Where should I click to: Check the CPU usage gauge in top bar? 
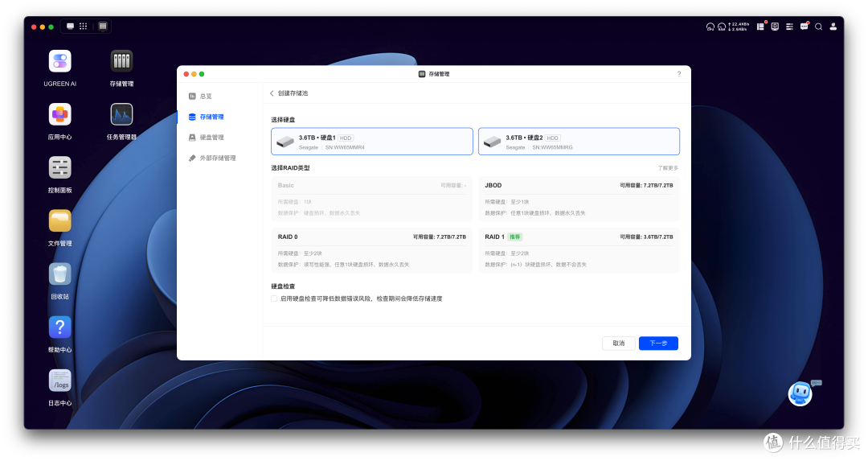coord(710,27)
